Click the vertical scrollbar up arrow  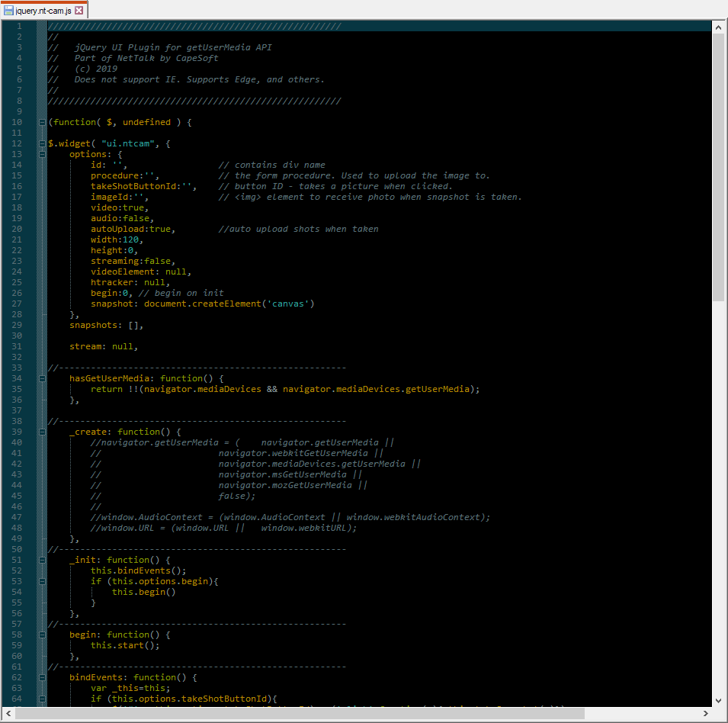718,27
